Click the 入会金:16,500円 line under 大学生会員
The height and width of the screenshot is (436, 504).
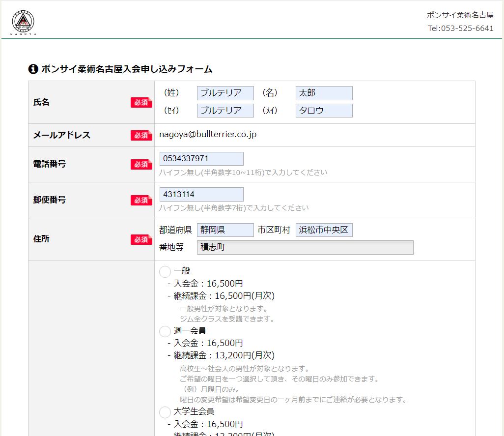coord(208,424)
